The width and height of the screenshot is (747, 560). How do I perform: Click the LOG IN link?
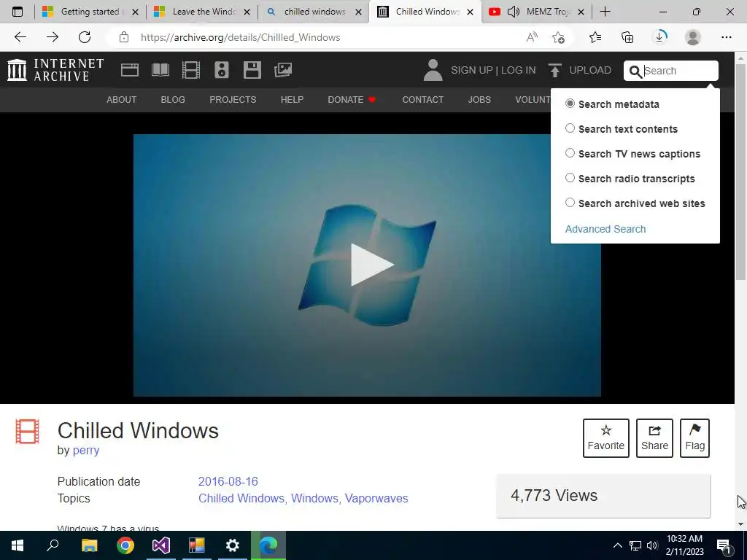519,70
